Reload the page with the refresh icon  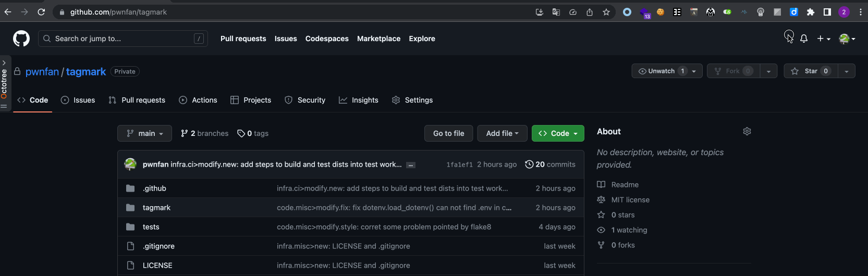click(x=41, y=12)
